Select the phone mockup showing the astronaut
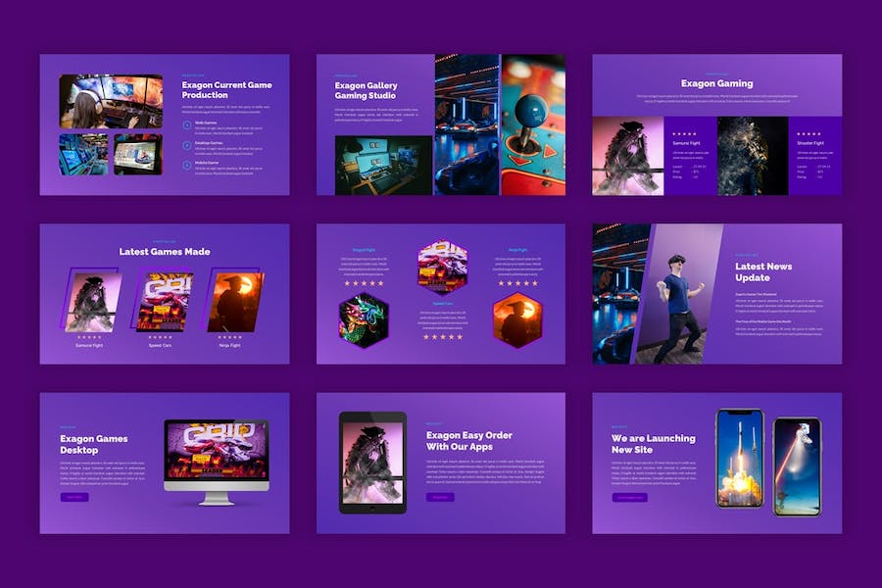Viewport: 882px width, 588px height. click(x=798, y=466)
